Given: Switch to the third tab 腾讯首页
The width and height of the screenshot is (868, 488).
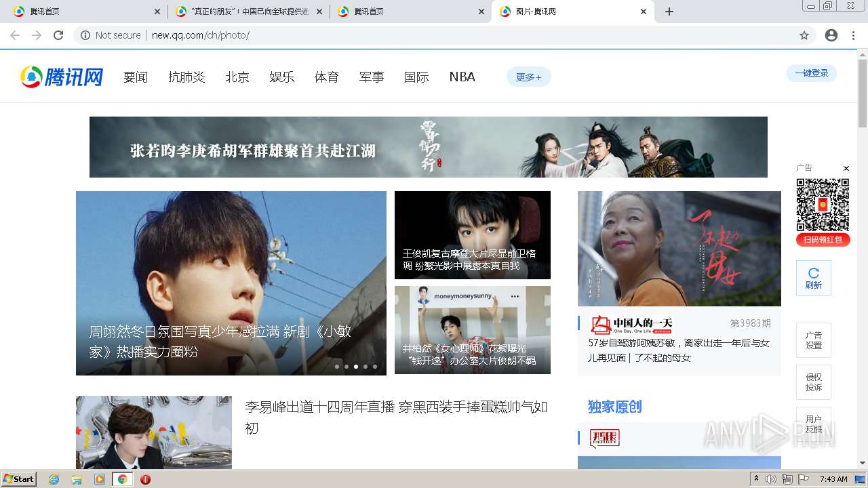Looking at the screenshot, I should coord(410,12).
